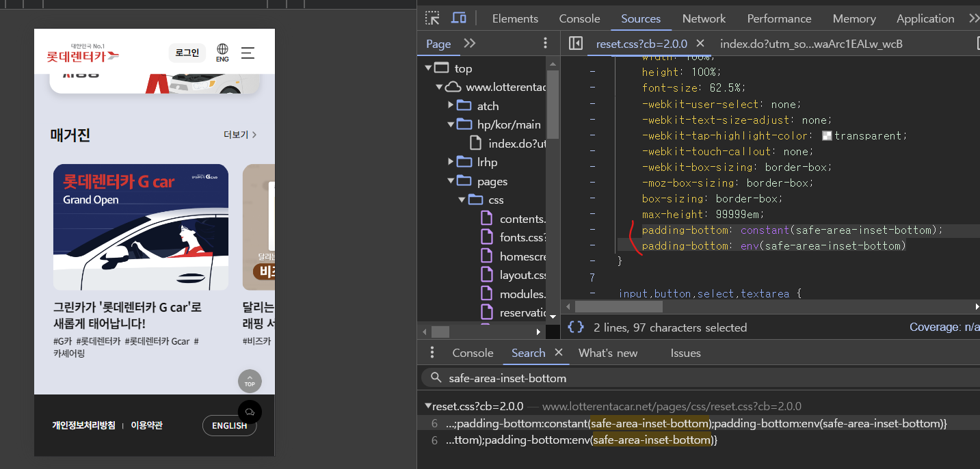Open the Issues drawer tab
This screenshot has width=980, height=469.
[x=685, y=353]
